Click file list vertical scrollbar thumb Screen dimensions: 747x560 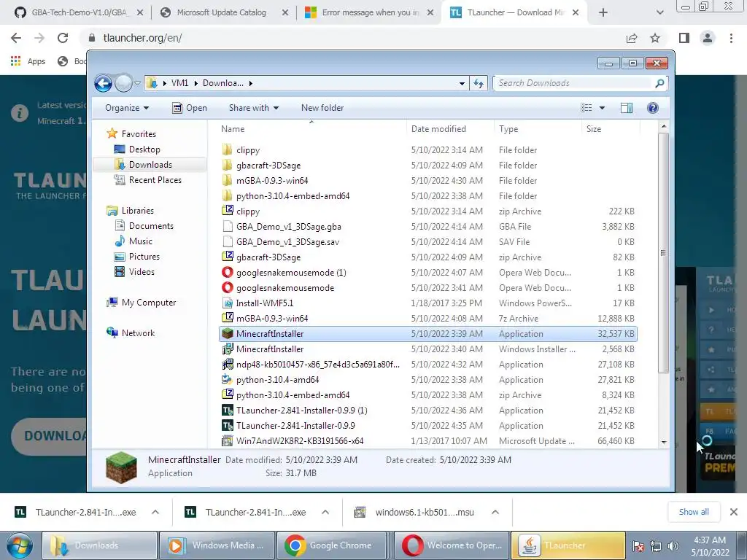pos(663,253)
